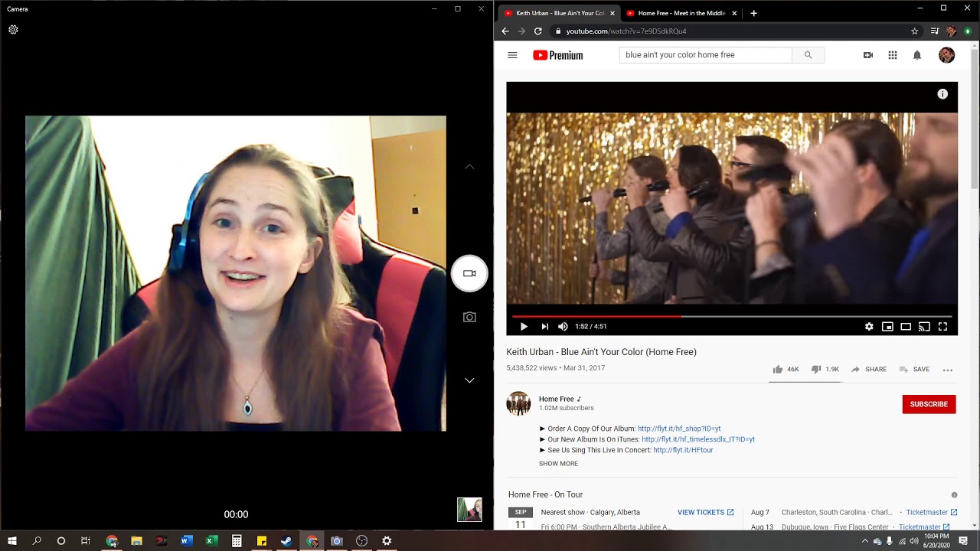Viewport: 980px width, 551px height.
Task: Go back in Chrome
Action: [505, 31]
